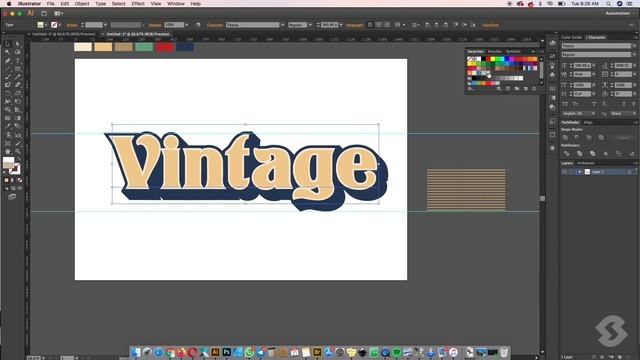Select the Scale tool
640x360 pixels.
tap(18, 93)
